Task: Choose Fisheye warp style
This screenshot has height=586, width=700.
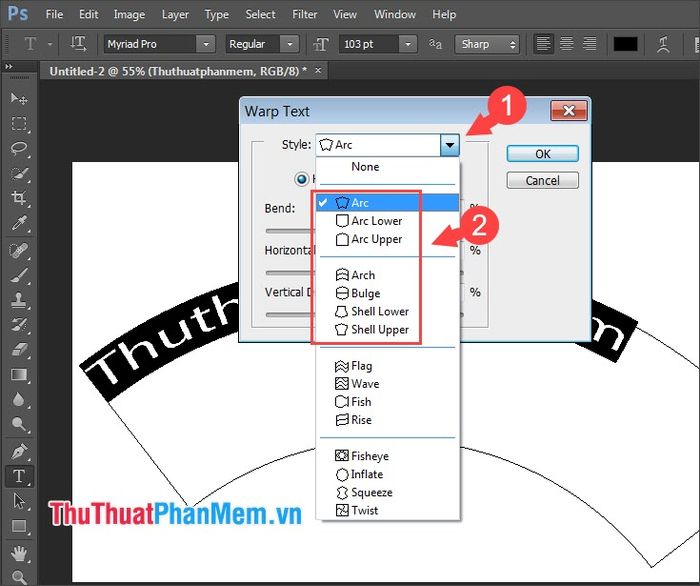Action: coord(388,456)
